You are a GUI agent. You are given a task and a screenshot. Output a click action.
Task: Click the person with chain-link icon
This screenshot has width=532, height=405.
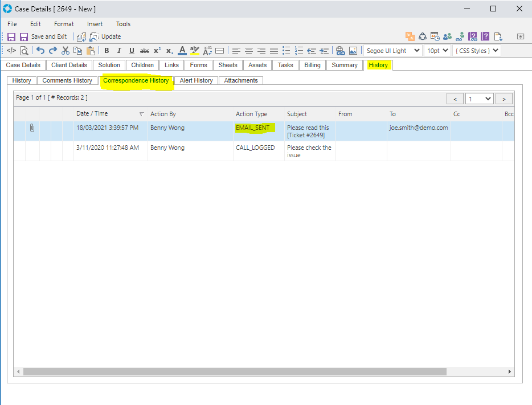(460, 36)
